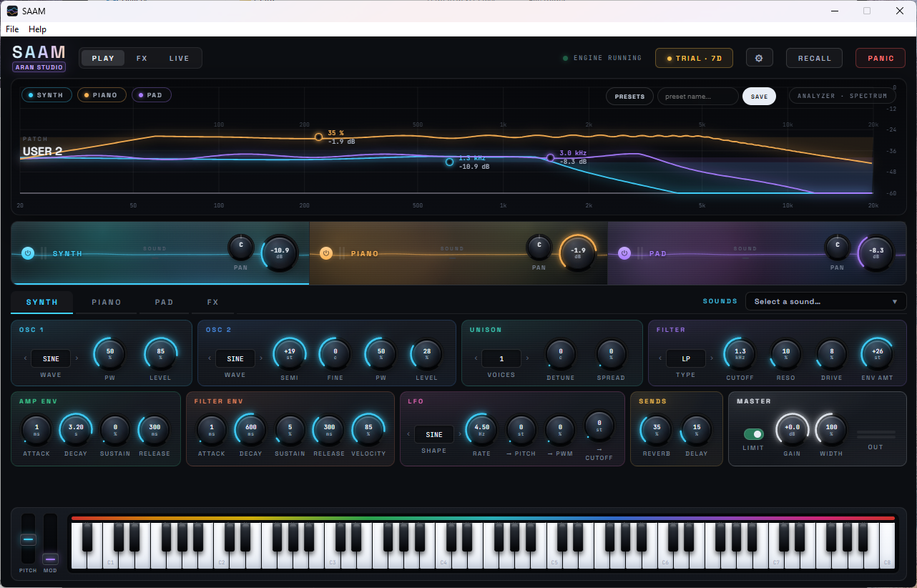The image size is (917, 588).
Task: Toggle the Analyzer Spectrum display button
Action: [842, 96]
